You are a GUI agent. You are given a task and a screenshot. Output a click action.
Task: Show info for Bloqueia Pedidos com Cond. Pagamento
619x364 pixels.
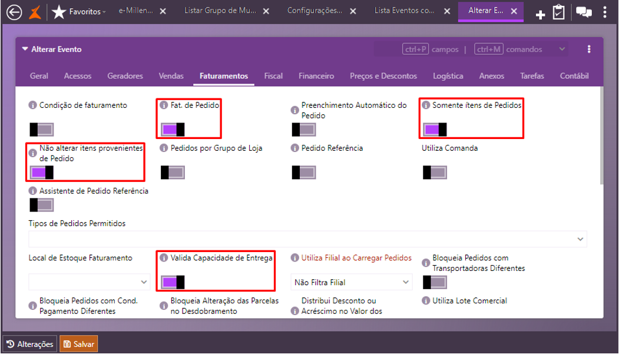(x=33, y=306)
